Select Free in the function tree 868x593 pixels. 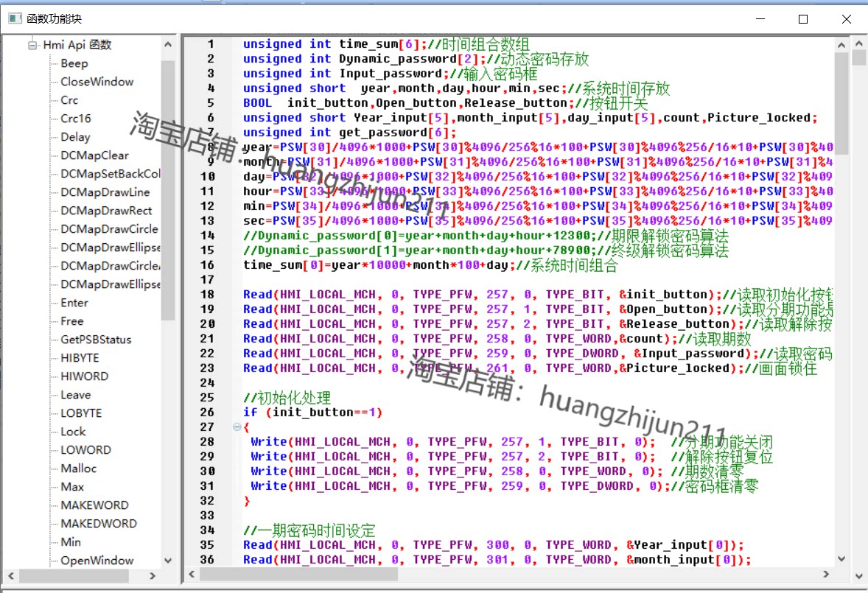pos(72,321)
